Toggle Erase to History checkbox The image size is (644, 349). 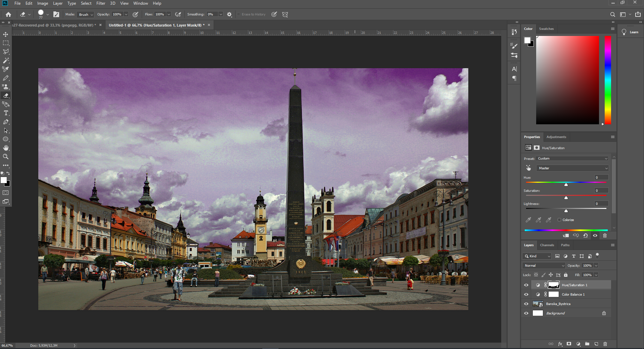pos(239,14)
